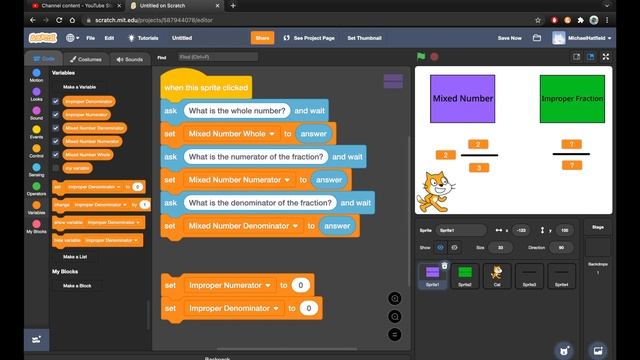This screenshot has height=360, width=640.
Task: Open the globe language menu
Action: pyautogui.click(x=72, y=38)
